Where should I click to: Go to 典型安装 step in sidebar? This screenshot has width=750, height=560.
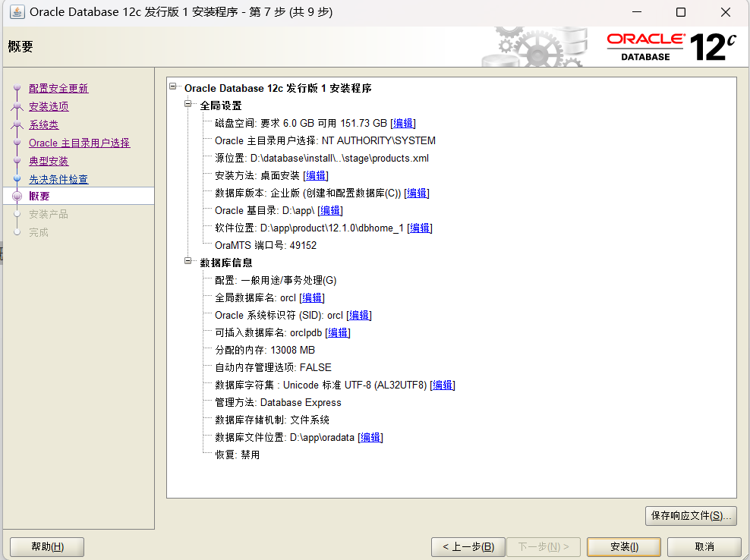point(49,161)
